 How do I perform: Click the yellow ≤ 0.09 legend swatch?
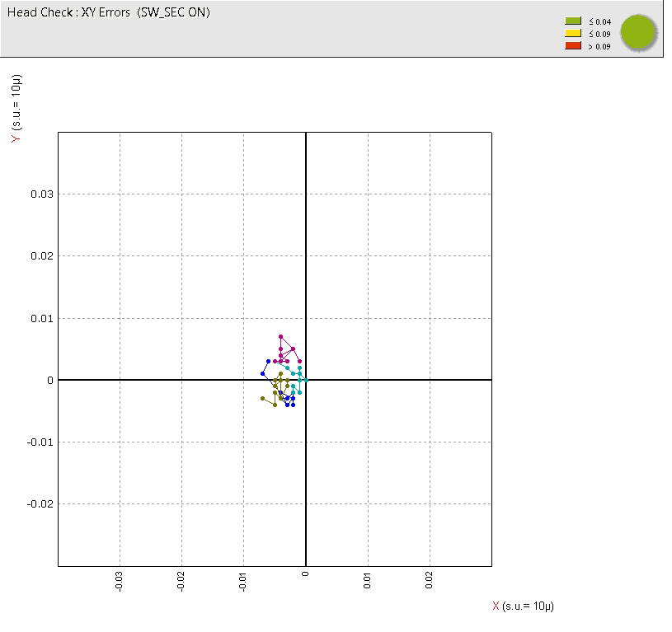573,34
